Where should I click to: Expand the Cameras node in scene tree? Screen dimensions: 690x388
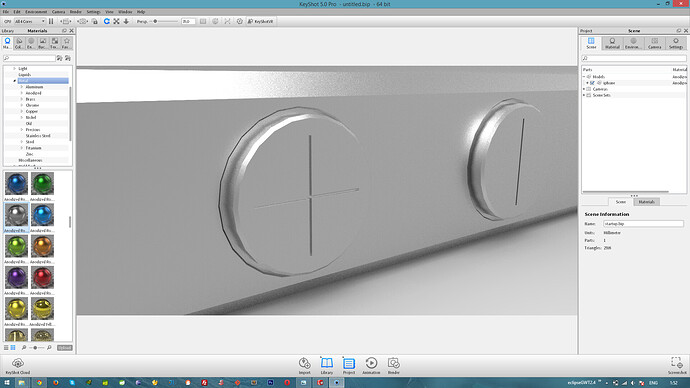pos(584,89)
